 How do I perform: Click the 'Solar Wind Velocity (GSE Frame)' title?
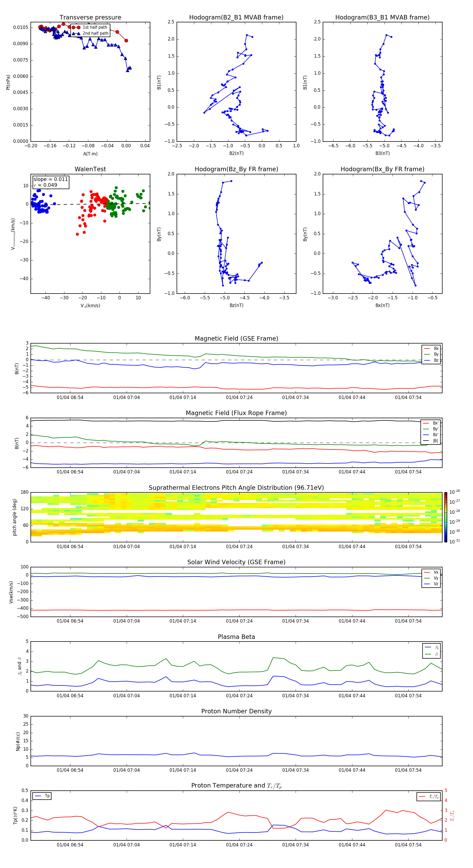click(x=236, y=562)
